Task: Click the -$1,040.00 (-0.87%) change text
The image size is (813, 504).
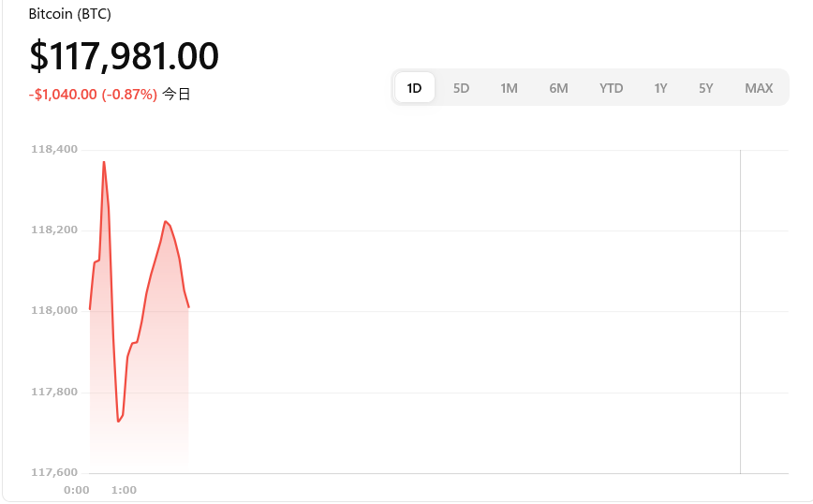Action: pos(93,95)
